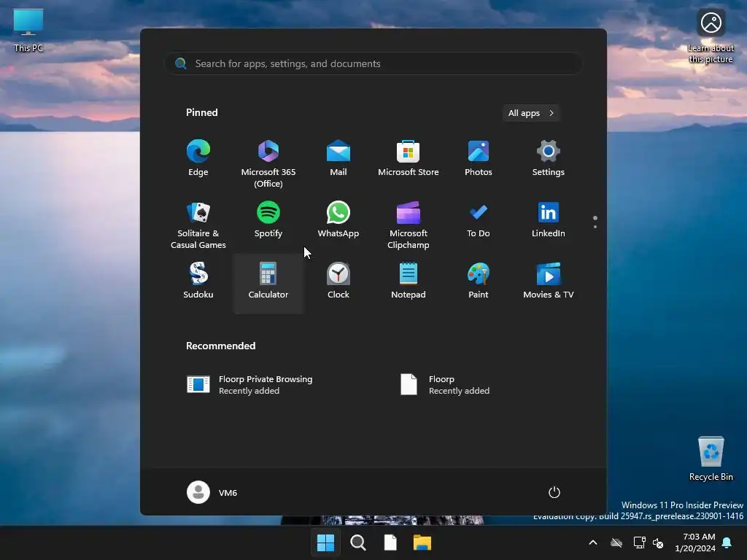Image resolution: width=747 pixels, height=560 pixels.
Task: Open the Power options button
Action: pyautogui.click(x=554, y=492)
